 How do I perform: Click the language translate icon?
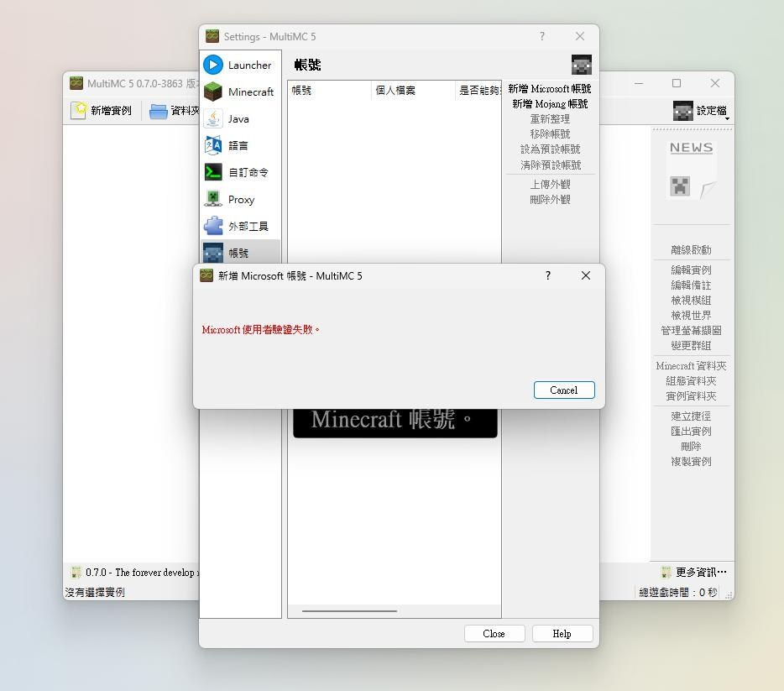click(213, 145)
